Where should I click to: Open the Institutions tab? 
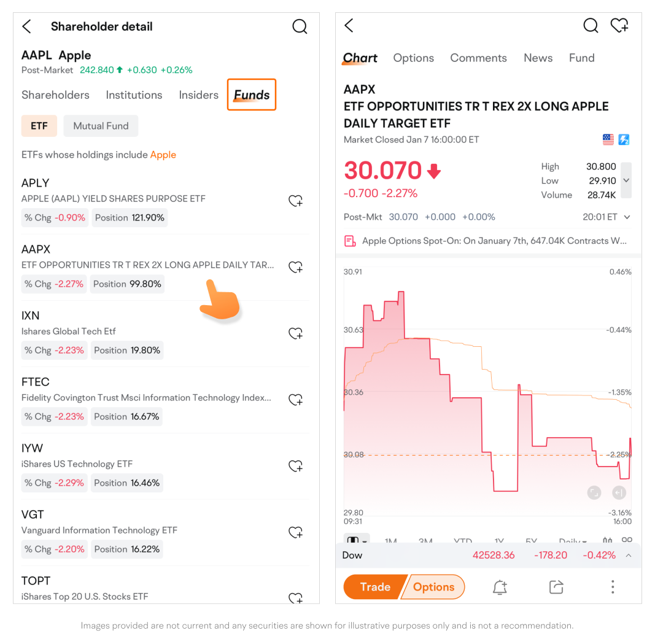(x=134, y=95)
